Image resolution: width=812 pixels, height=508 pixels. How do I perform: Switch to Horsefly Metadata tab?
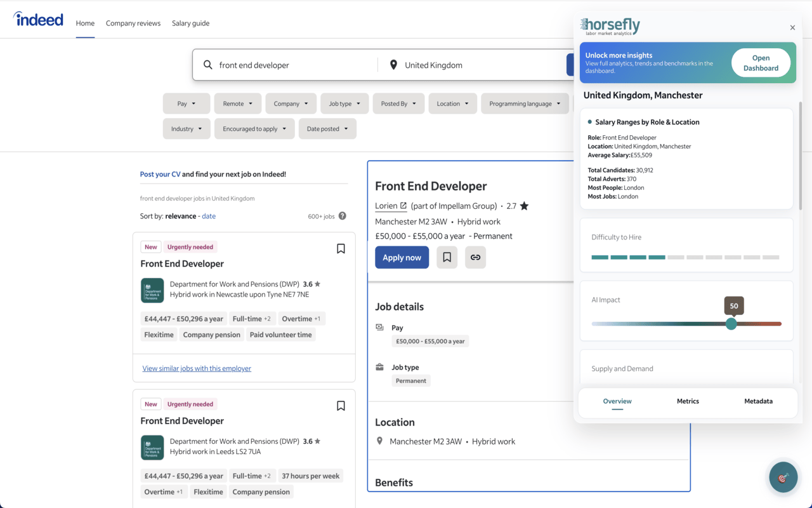[x=758, y=401]
